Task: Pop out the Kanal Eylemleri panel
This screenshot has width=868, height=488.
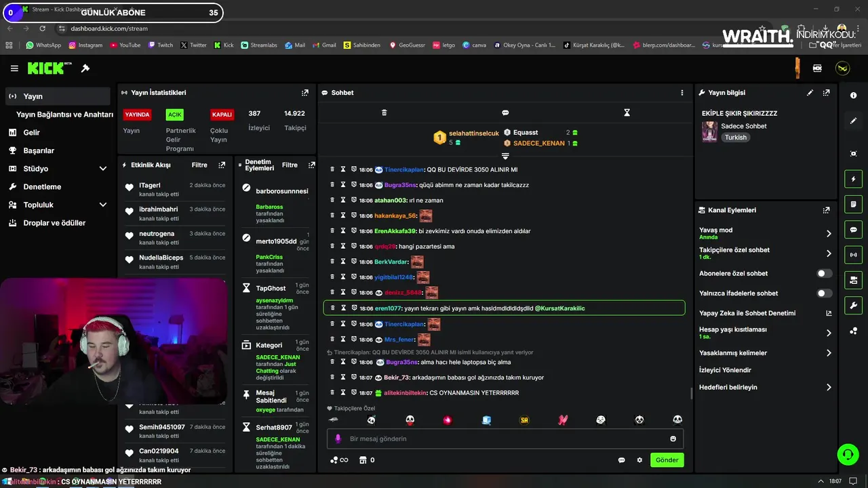Action: pos(826,210)
